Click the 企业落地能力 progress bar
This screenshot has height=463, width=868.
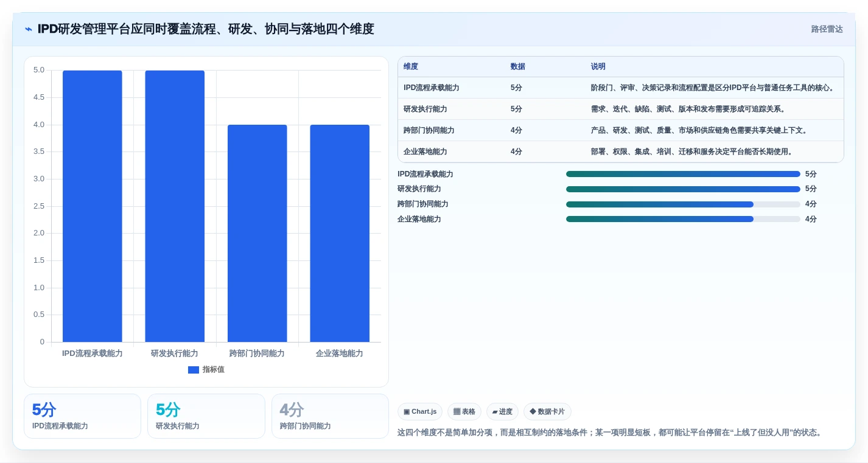click(x=683, y=219)
